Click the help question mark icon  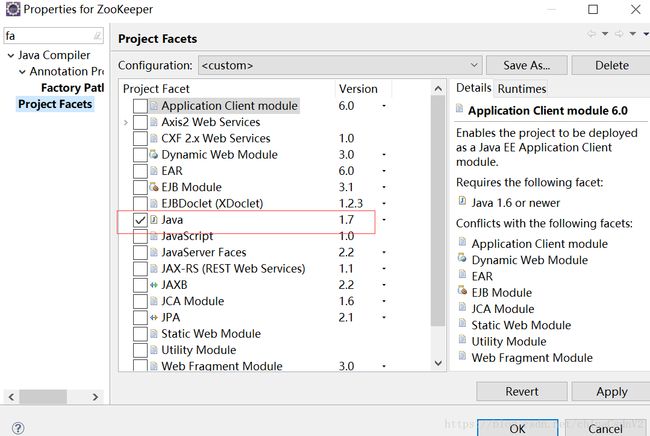pos(18,428)
